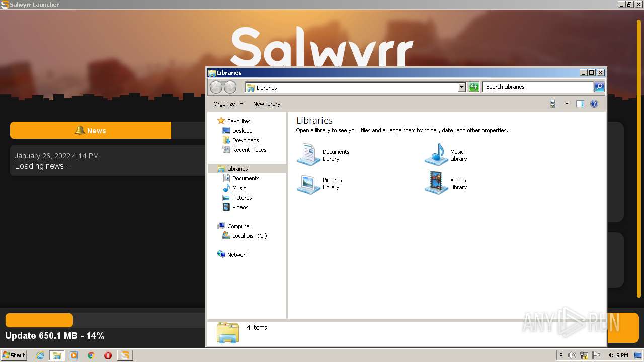The height and width of the screenshot is (362, 644).
Task: Select Downloads under Favorites
Action: (x=245, y=140)
